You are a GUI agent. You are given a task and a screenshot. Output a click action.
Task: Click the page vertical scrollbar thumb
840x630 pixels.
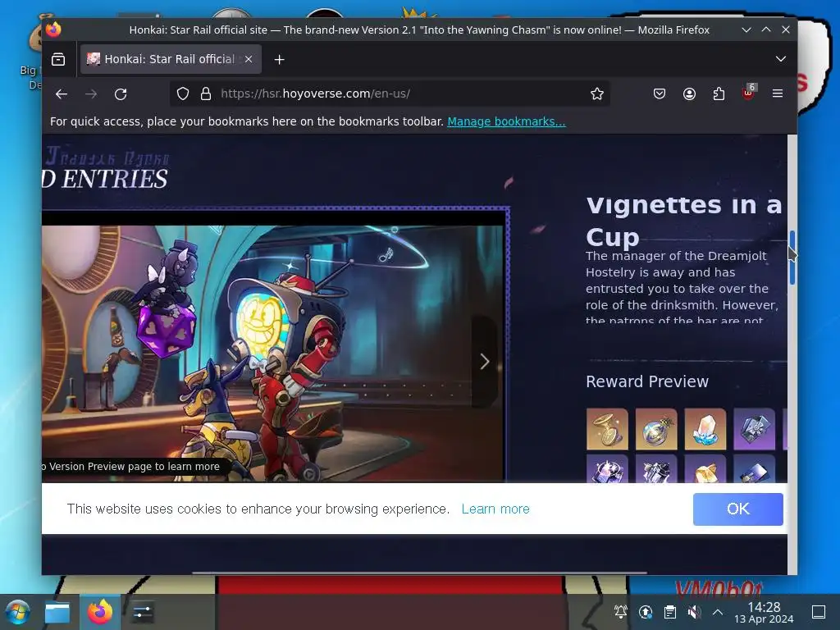tap(792, 258)
